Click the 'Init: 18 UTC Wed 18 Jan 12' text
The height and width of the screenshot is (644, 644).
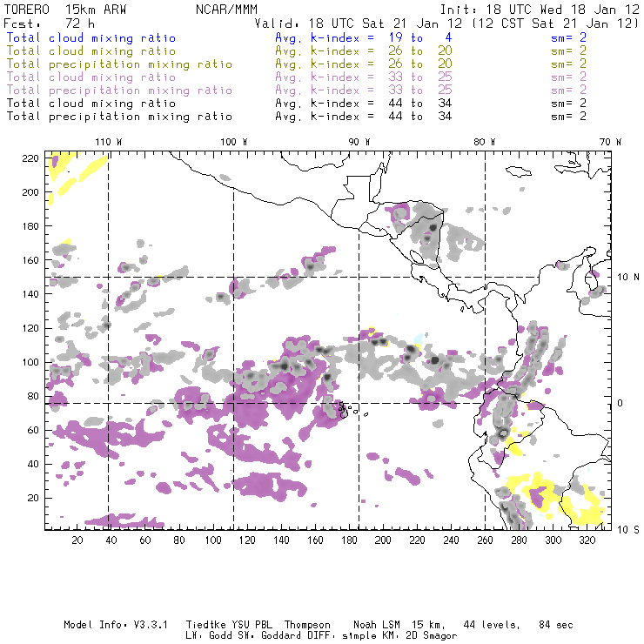[540, 10]
